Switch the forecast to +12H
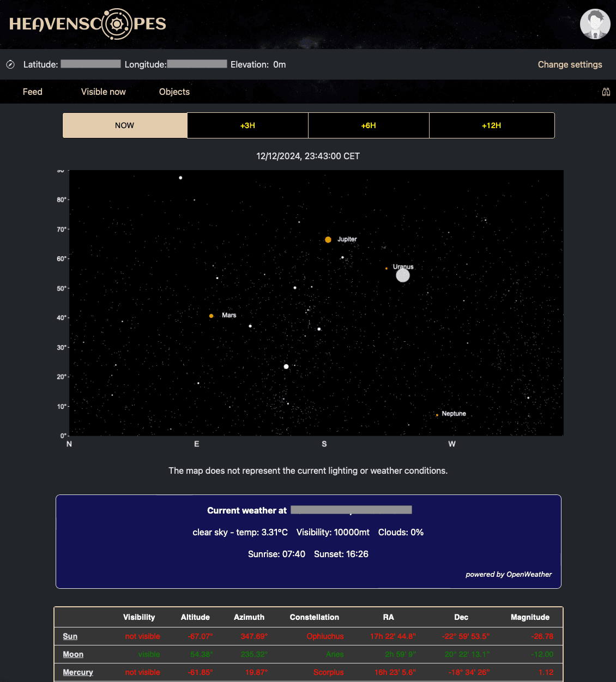 [x=492, y=125]
